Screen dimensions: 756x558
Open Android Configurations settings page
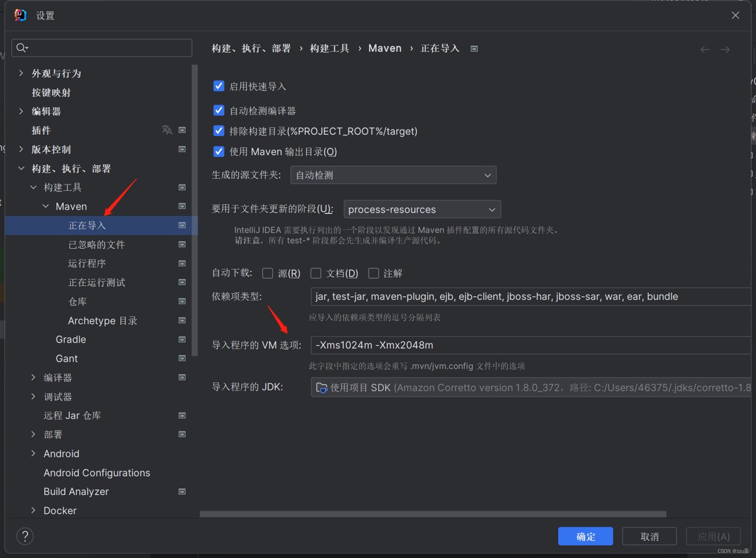[x=97, y=472]
